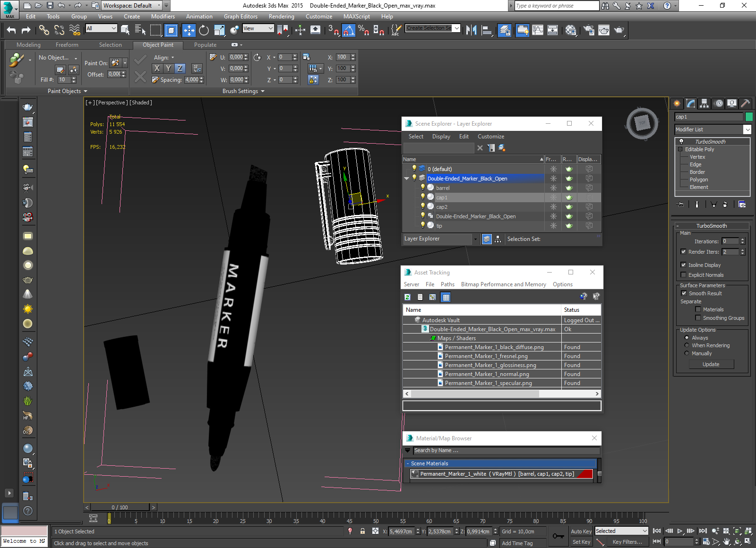
Task: Click Go to Start playback button
Action: pyautogui.click(x=657, y=531)
